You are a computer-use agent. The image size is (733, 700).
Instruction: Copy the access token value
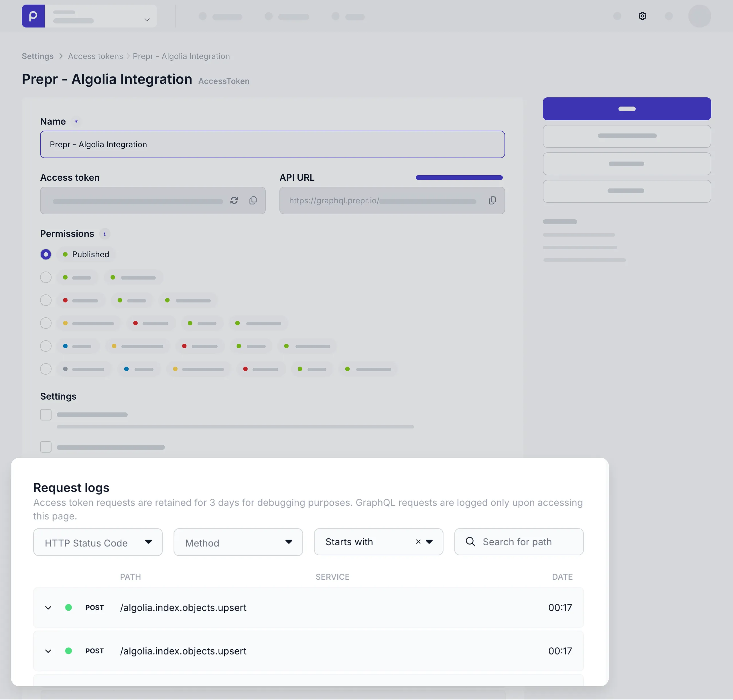(x=253, y=200)
